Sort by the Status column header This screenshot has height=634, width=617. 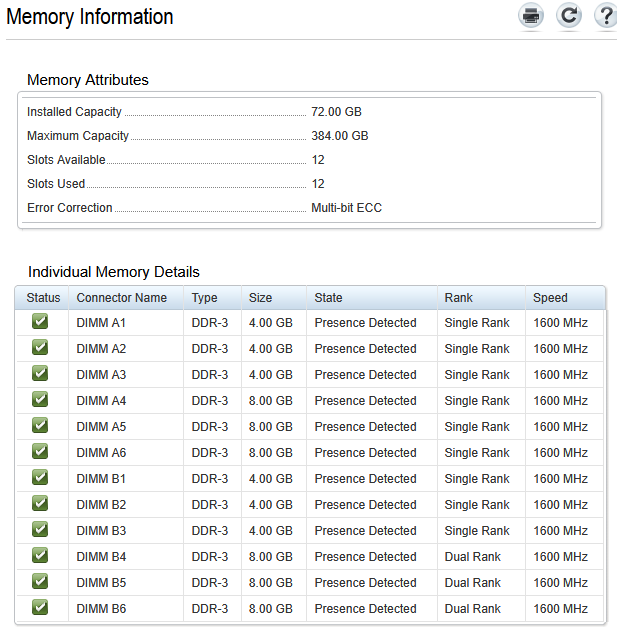pos(43,298)
